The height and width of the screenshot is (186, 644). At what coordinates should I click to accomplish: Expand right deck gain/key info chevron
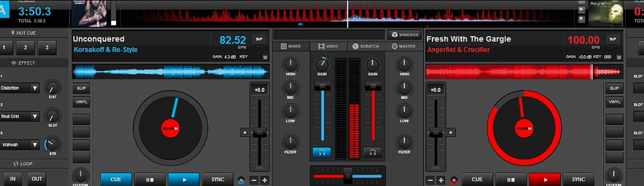pyautogui.click(x=619, y=57)
